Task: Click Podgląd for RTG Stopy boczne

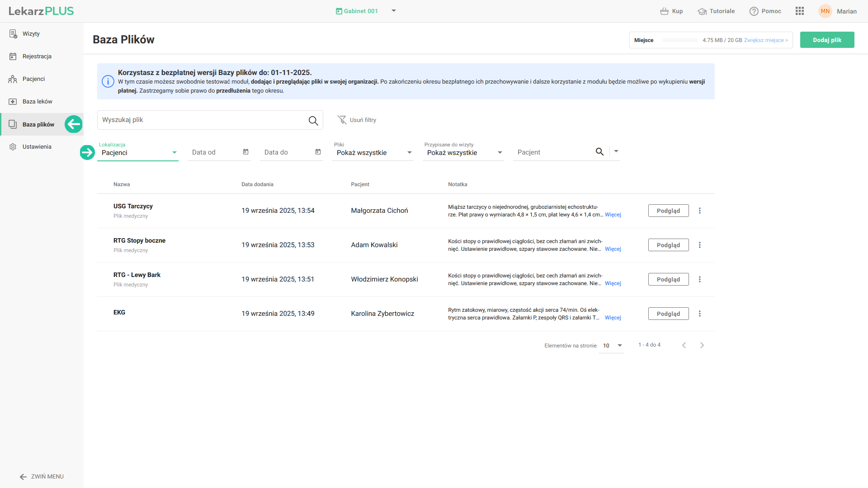Action: click(668, 245)
